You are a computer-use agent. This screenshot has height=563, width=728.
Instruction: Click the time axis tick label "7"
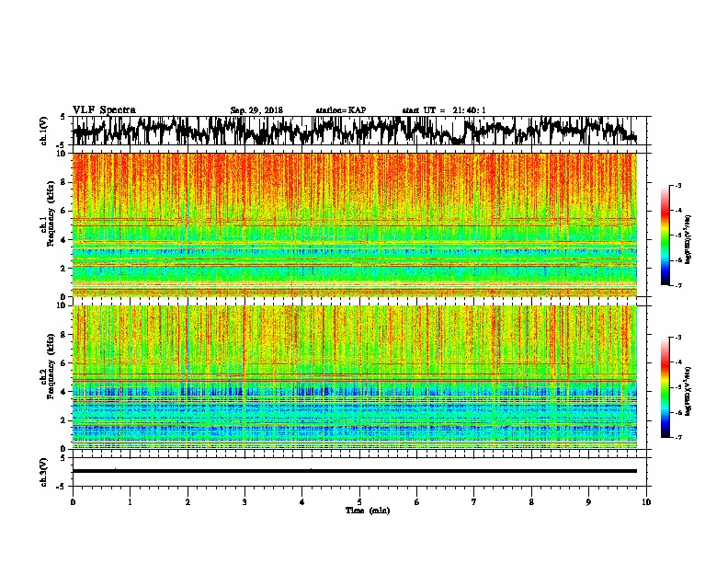[474, 502]
